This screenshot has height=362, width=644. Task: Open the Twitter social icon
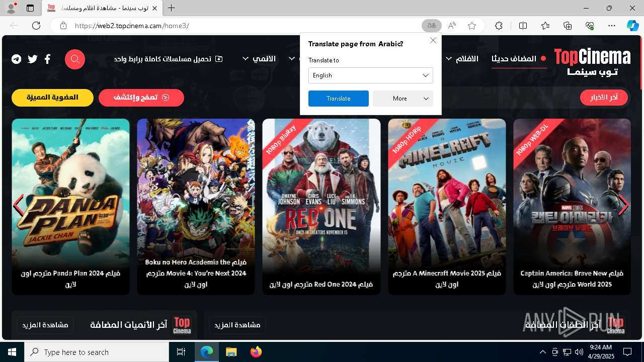(33, 59)
